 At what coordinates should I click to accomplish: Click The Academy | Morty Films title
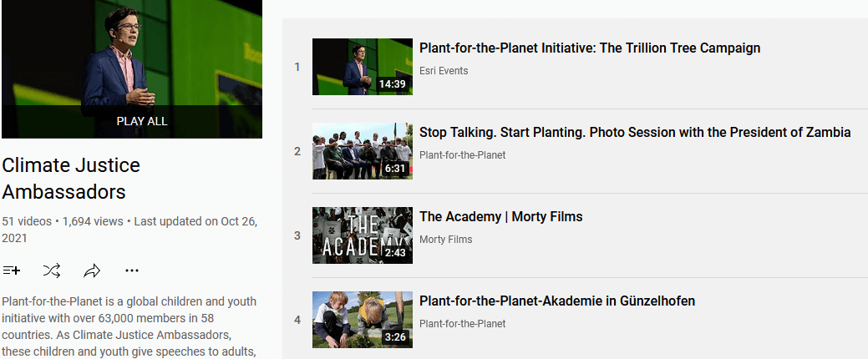501,217
